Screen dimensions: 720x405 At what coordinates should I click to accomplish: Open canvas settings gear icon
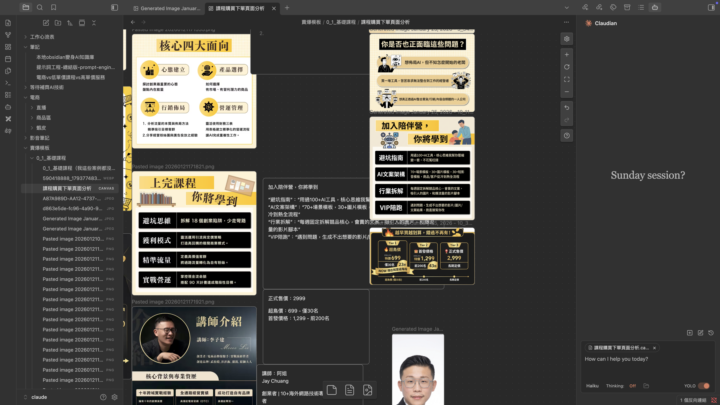567,39
